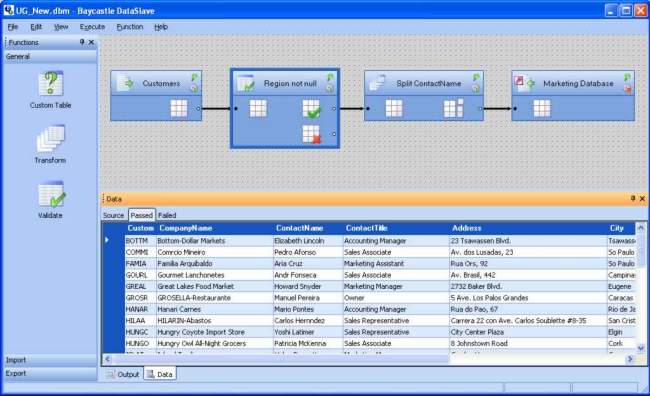This screenshot has height=396, width=650.
Task: Select the Custom Table function icon
Action: [x=51, y=84]
